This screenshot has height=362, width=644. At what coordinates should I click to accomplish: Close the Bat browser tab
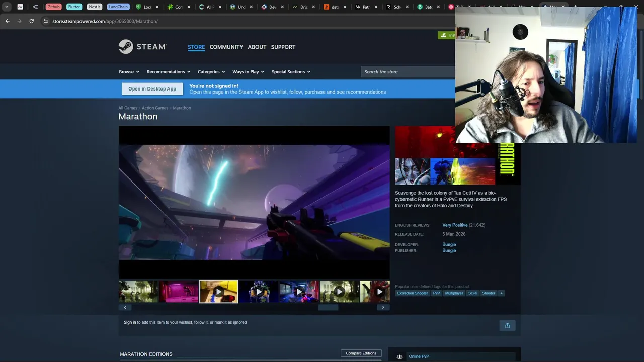[438, 7]
